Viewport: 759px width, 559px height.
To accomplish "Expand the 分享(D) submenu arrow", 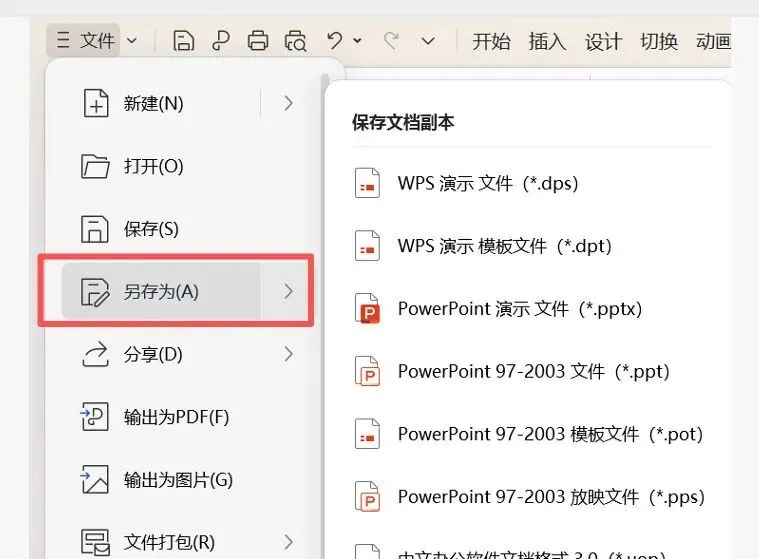I will coord(288,354).
